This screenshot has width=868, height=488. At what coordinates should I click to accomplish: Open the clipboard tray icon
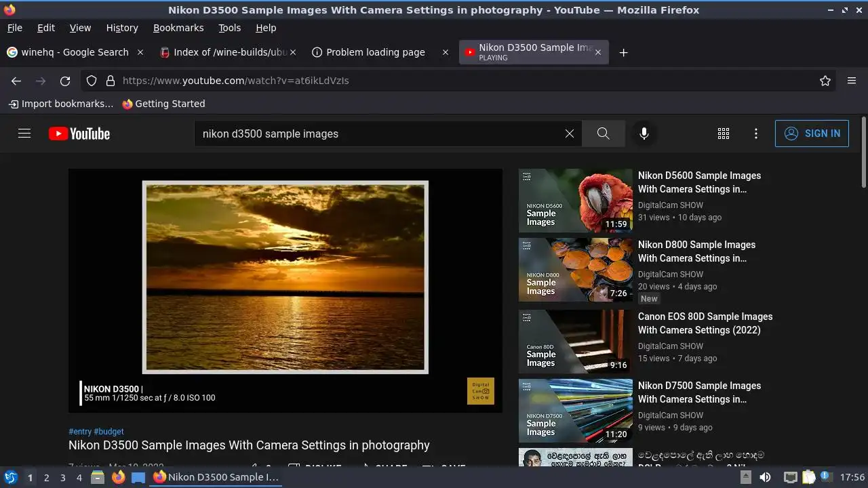point(808,477)
